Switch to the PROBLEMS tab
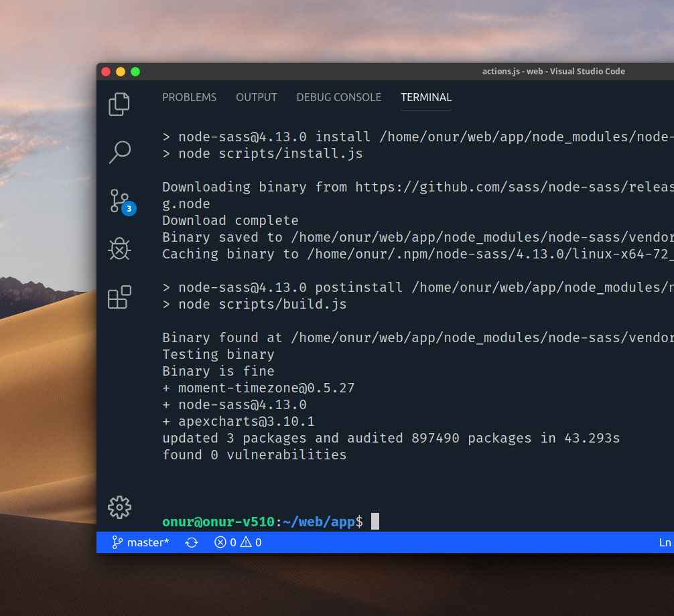Screen dimensions: 674x616 tap(189, 98)
